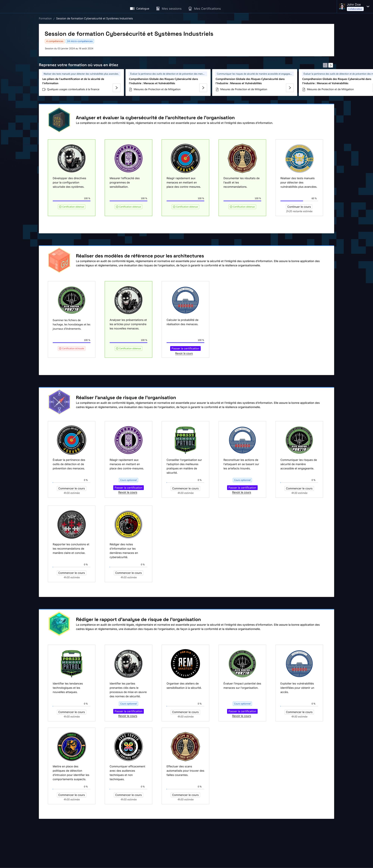Open the Catalogue menu item
This screenshot has width=373, height=868.
(140, 9)
